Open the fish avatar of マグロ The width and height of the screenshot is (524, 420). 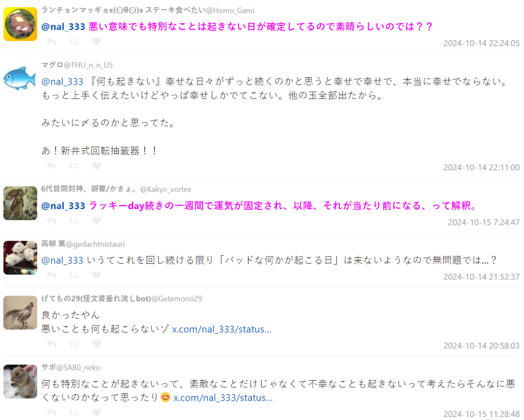[x=20, y=79]
